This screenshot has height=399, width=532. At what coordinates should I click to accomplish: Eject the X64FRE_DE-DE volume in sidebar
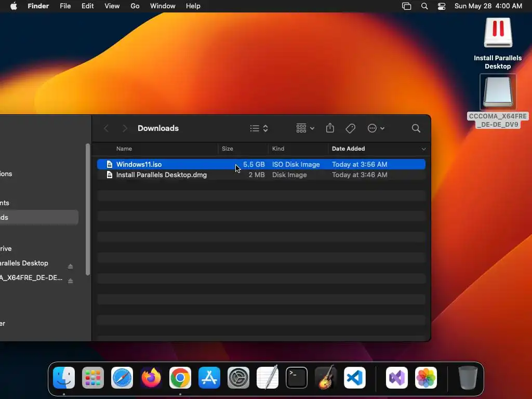[x=70, y=281]
